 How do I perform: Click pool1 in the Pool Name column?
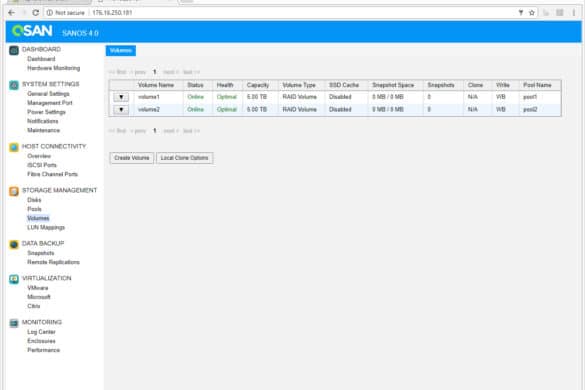(530, 97)
